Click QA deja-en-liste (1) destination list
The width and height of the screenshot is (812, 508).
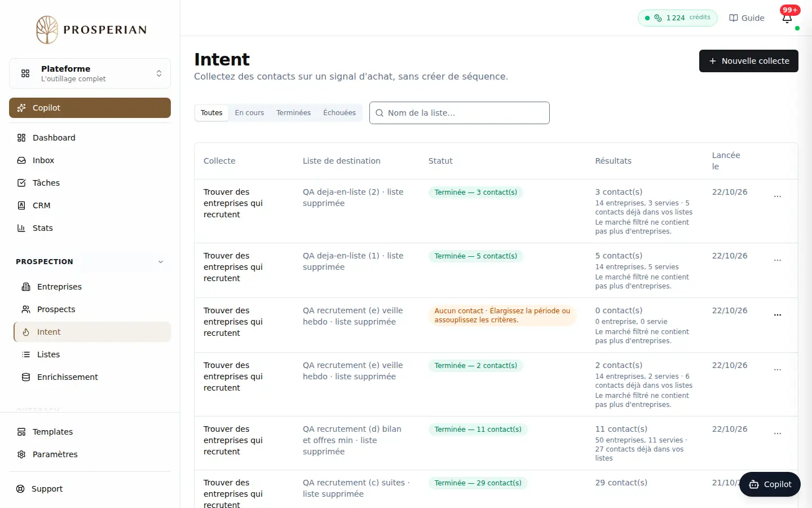click(353, 261)
